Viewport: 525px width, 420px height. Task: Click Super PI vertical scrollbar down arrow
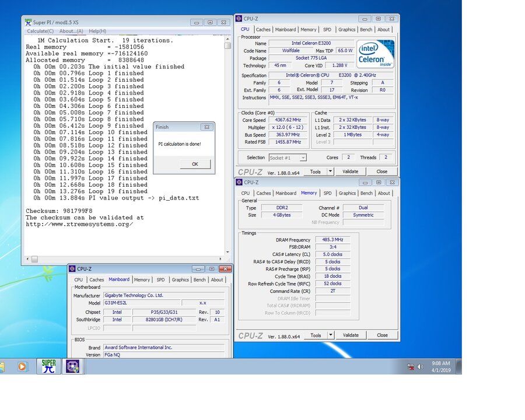[x=228, y=252]
